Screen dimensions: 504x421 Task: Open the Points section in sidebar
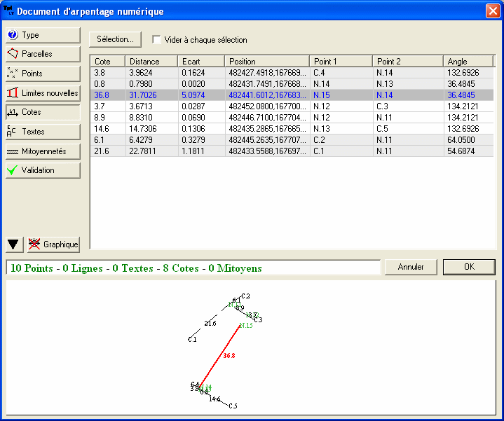coord(43,74)
